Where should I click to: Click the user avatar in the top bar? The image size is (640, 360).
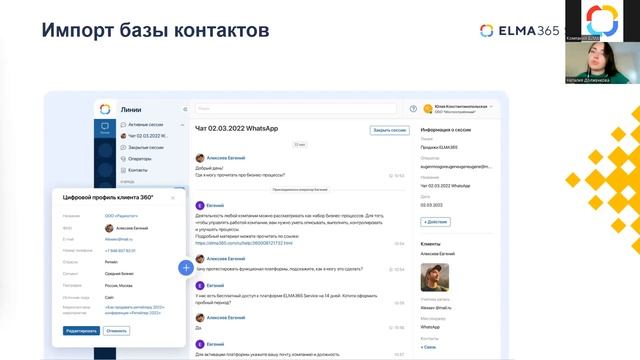pos(428,109)
